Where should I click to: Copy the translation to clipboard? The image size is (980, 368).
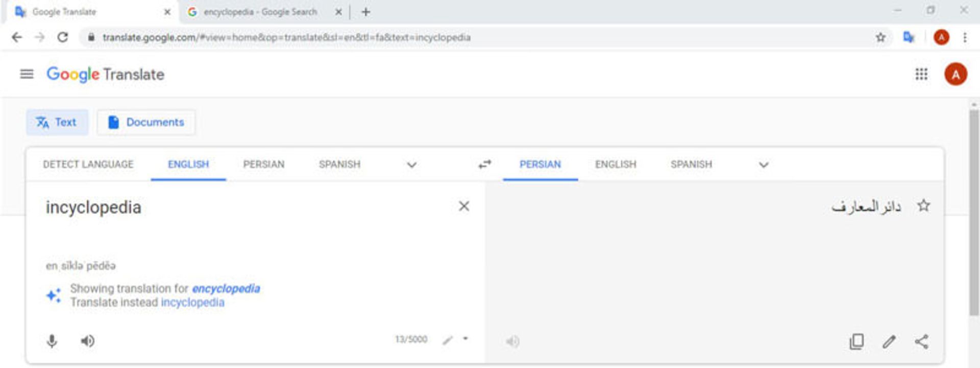click(x=856, y=341)
